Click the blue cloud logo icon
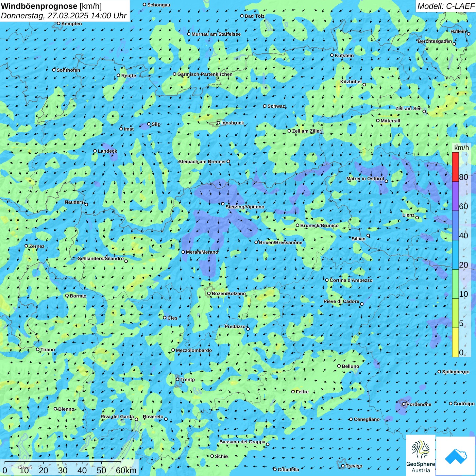Image resolution: width=476 pixels, height=476 pixels. coord(456,456)
